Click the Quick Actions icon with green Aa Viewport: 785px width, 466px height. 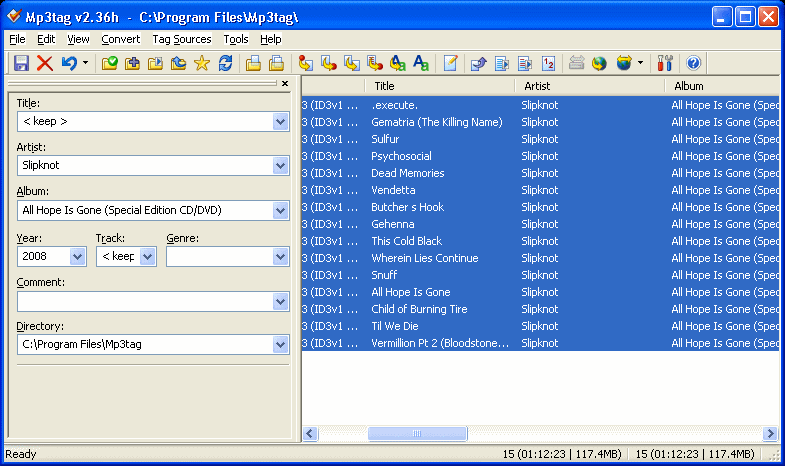421,63
